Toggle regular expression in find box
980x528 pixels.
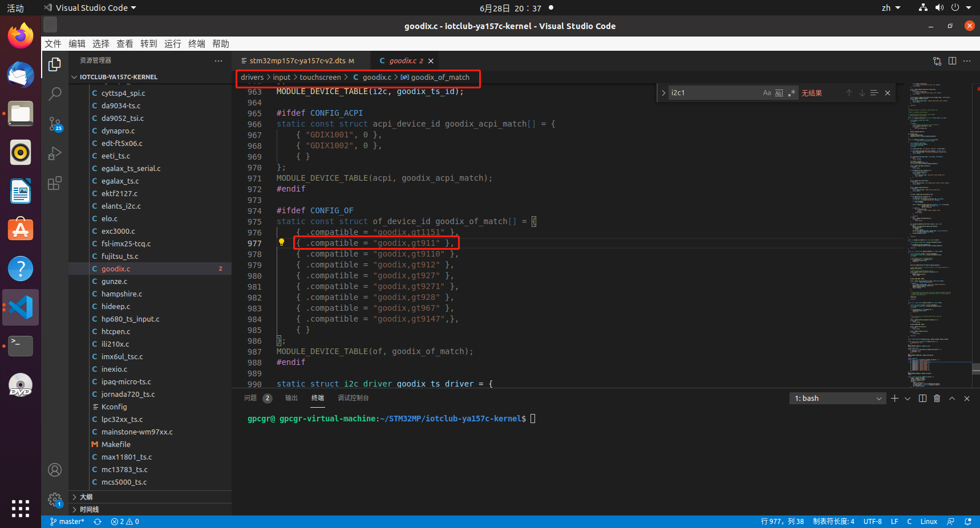pos(792,93)
